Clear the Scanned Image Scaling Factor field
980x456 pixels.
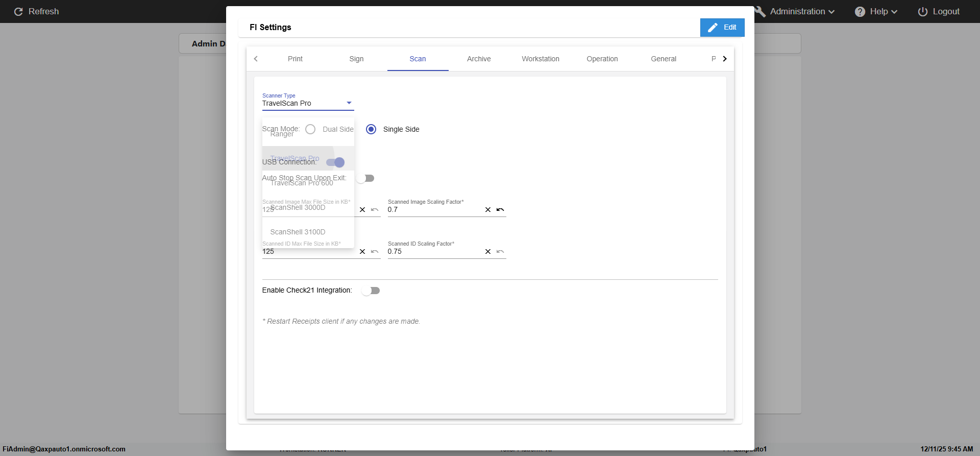pyautogui.click(x=487, y=210)
